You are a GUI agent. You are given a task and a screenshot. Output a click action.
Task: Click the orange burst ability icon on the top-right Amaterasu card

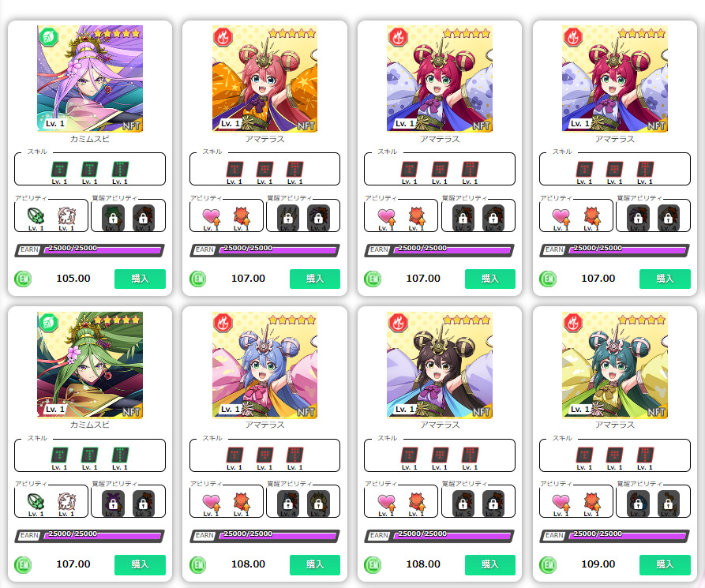[x=591, y=216]
